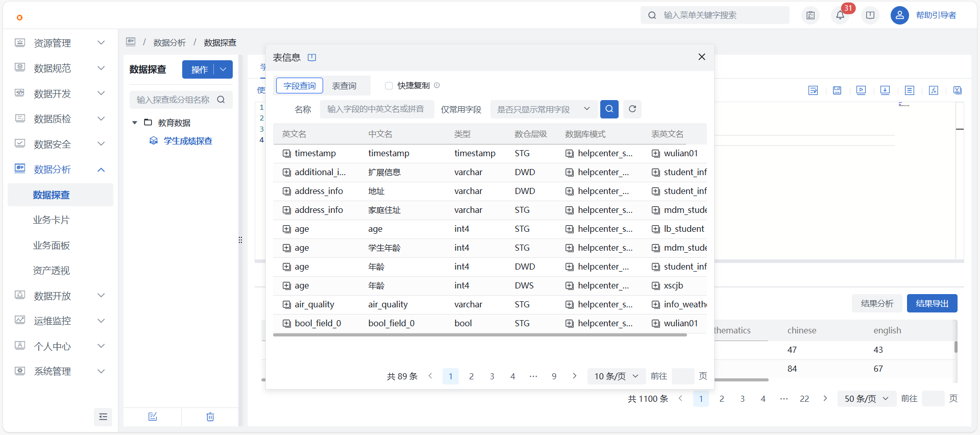Click the 数仓层级 column header

click(x=530, y=134)
